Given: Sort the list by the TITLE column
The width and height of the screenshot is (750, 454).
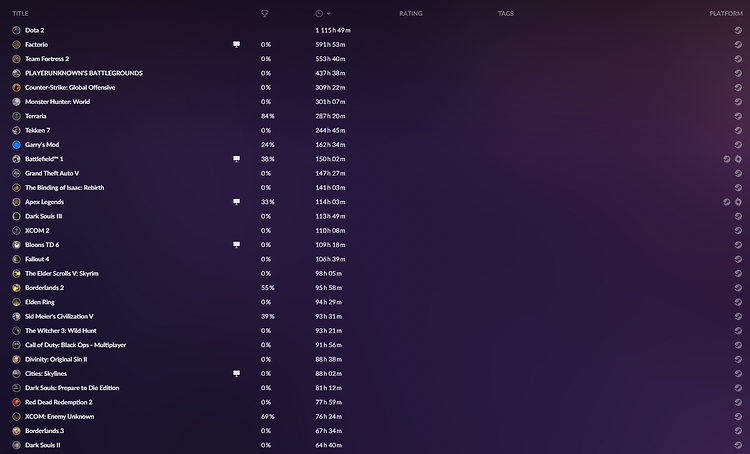Looking at the screenshot, I should point(20,13).
